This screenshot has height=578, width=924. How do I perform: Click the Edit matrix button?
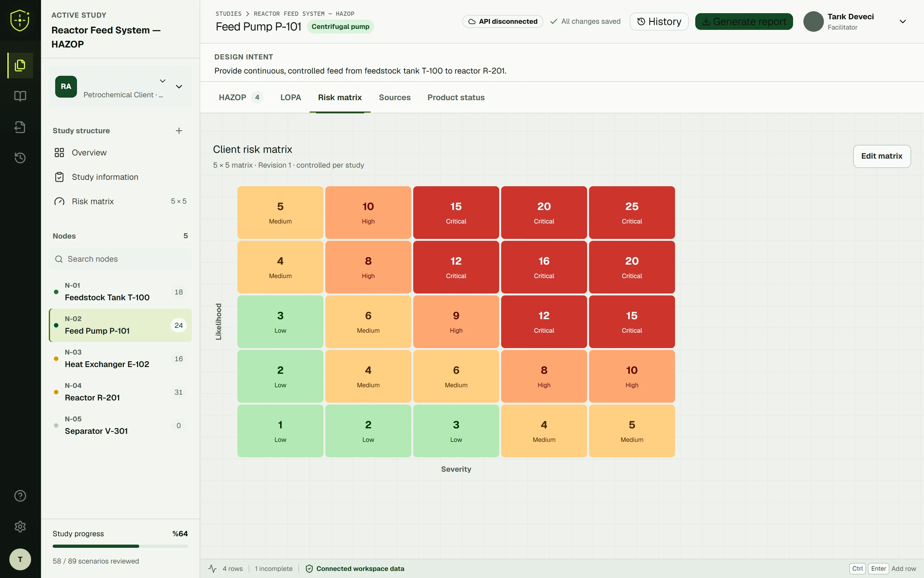tap(882, 156)
